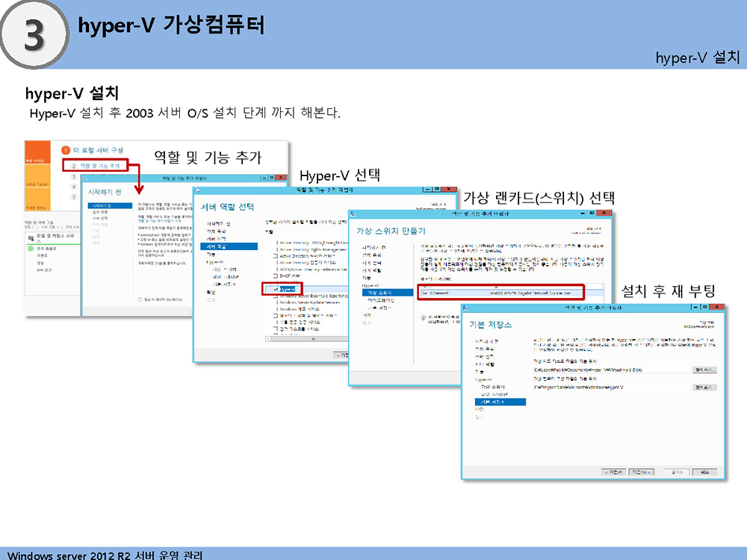Select 마이그레이션 step in the virtual switch wizard
747x560 pixels.
click(x=381, y=300)
